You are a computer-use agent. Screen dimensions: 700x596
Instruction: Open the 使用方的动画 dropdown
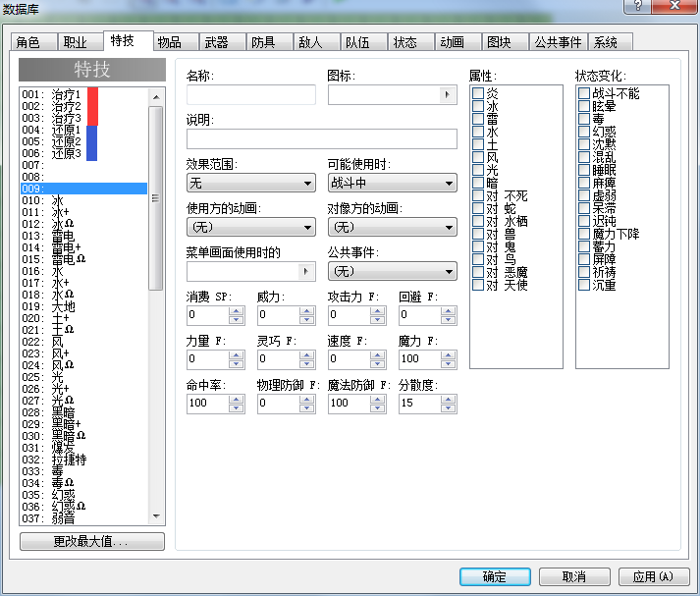coord(251,227)
